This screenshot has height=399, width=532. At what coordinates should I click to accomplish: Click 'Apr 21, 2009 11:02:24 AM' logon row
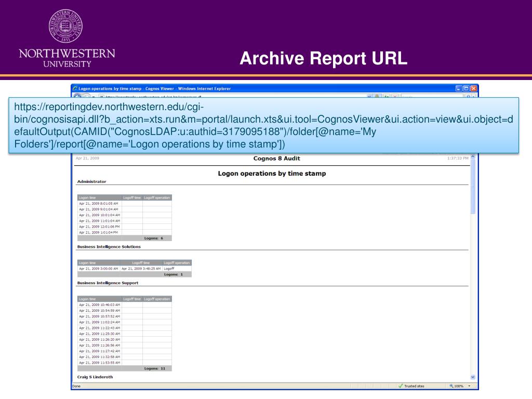click(125, 322)
